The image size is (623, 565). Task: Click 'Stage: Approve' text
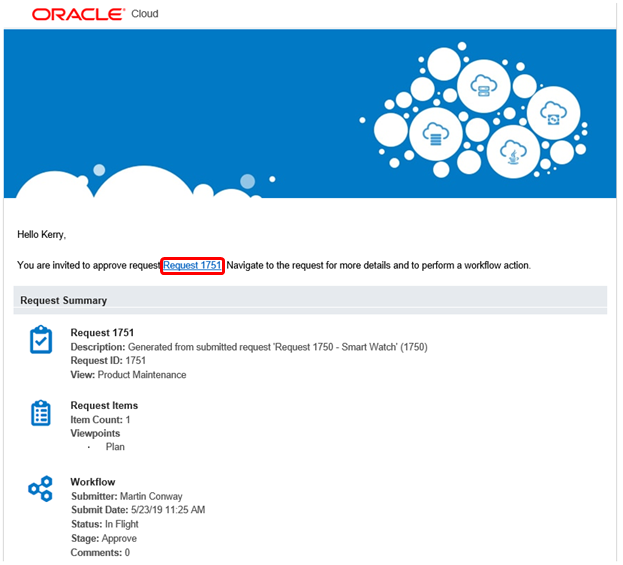point(104,538)
